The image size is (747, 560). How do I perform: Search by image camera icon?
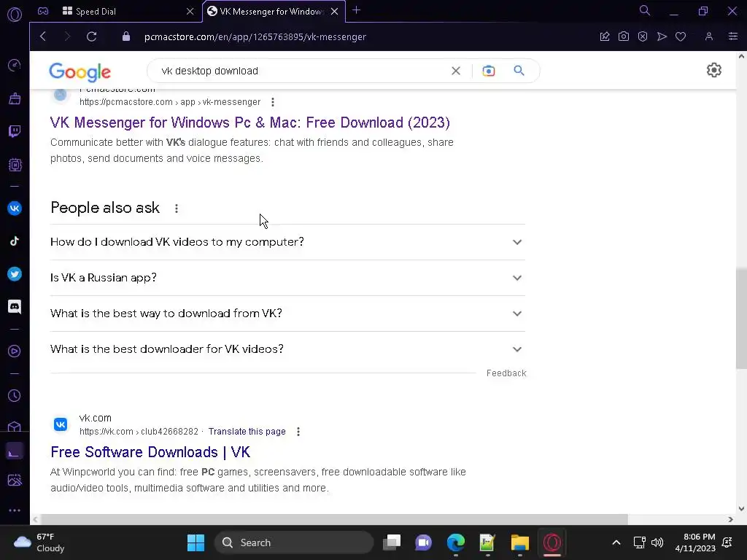(x=488, y=71)
